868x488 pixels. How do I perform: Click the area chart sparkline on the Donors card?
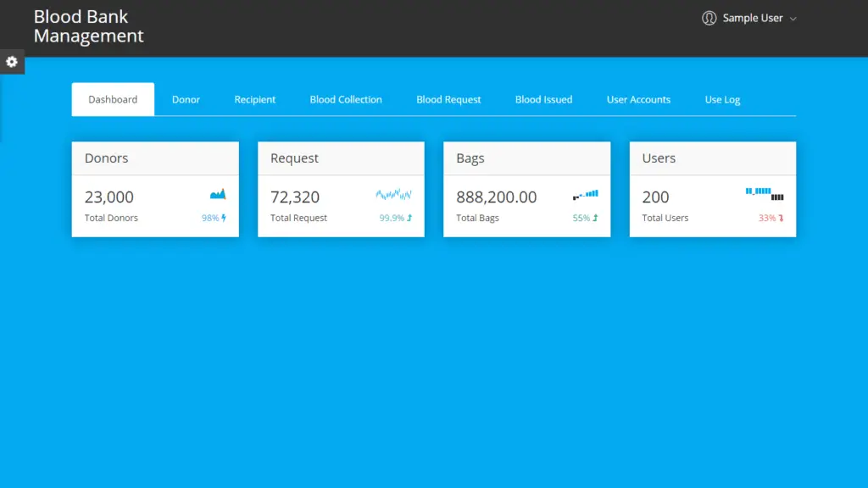(x=218, y=193)
